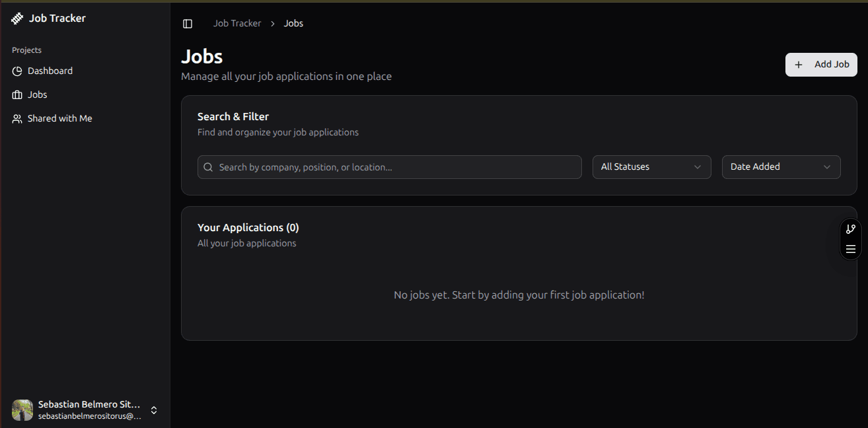Click the briefcase icon next to Jobs
Image resolution: width=868 pixels, height=428 pixels.
(x=17, y=94)
